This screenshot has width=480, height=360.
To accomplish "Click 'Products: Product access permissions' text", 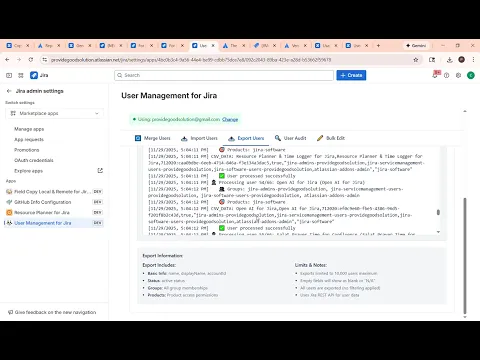I will click(x=183, y=295).
